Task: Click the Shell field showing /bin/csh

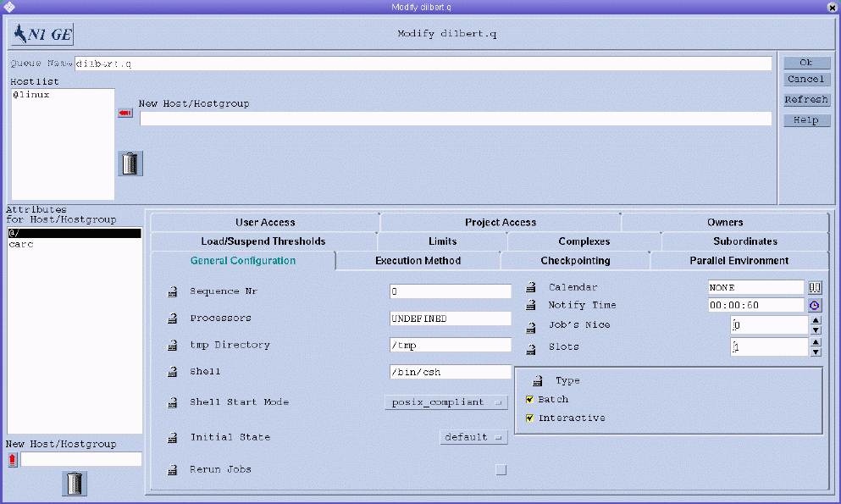Action: tap(451, 372)
